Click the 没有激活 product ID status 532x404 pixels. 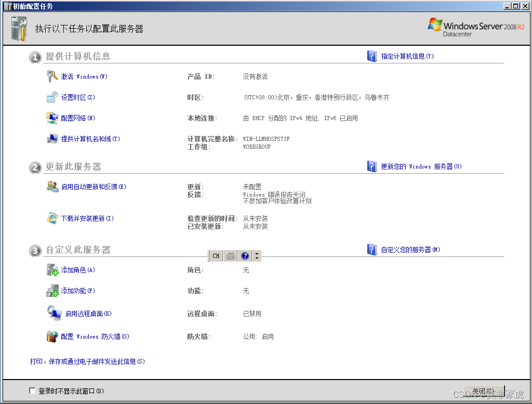pos(255,77)
